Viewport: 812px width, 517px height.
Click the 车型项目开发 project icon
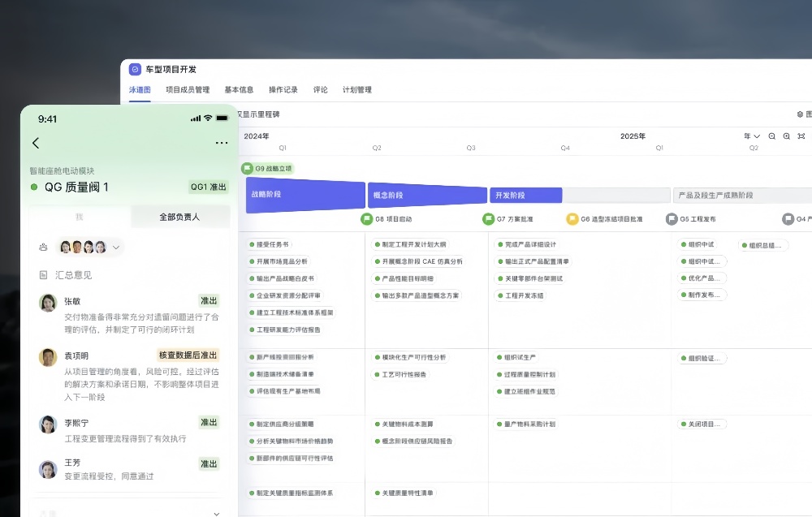135,70
